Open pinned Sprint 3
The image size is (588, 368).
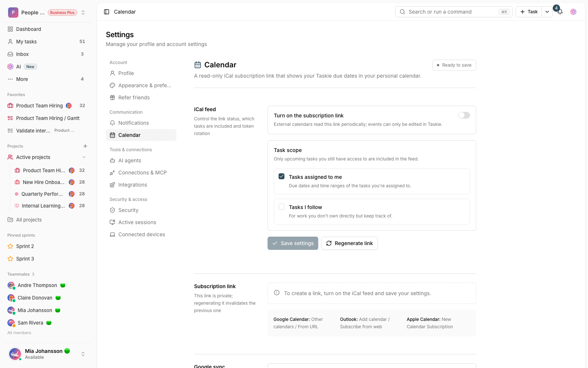click(47, 259)
